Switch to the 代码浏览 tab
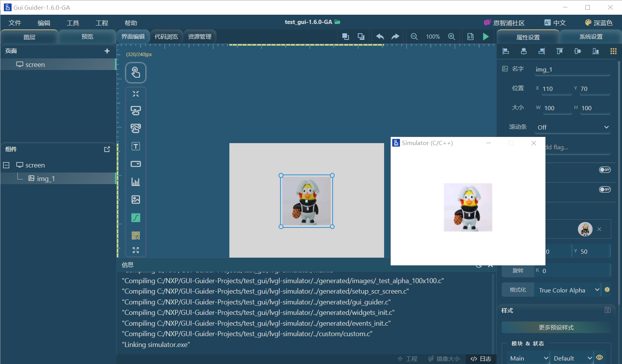The image size is (622, 364). 166,36
